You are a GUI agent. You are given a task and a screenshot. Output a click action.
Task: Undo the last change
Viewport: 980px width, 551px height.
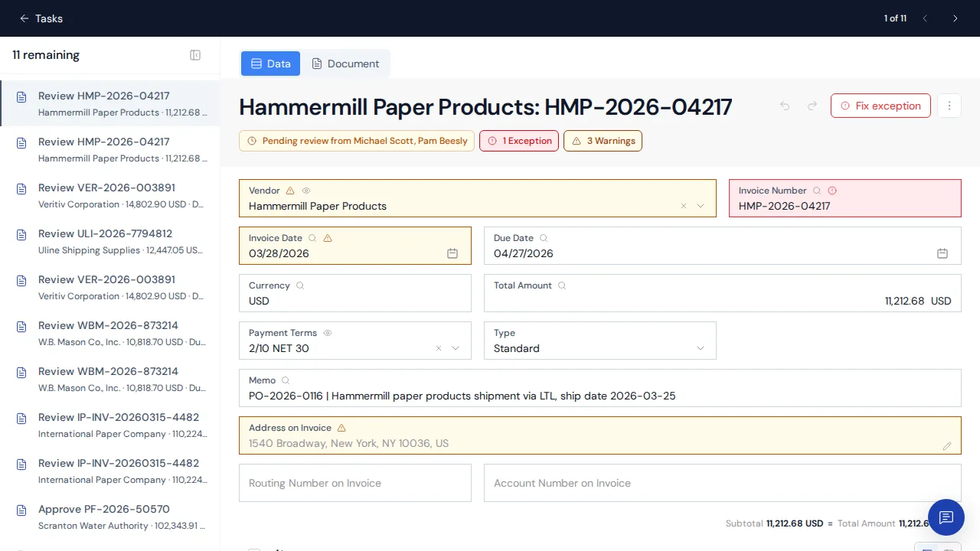(785, 106)
